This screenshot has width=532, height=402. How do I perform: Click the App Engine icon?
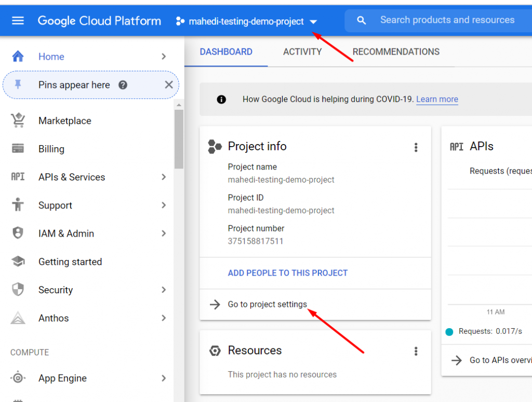pyautogui.click(x=18, y=378)
